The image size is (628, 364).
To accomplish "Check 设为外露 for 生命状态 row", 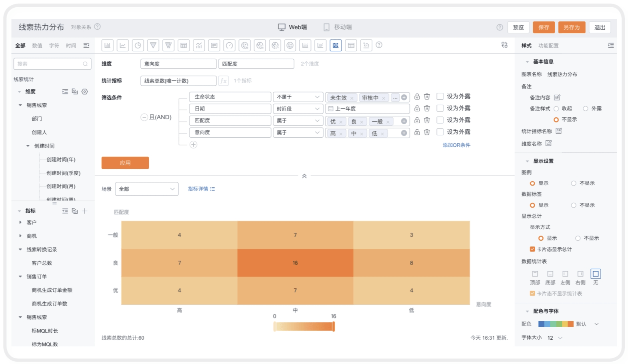I will coord(440,96).
